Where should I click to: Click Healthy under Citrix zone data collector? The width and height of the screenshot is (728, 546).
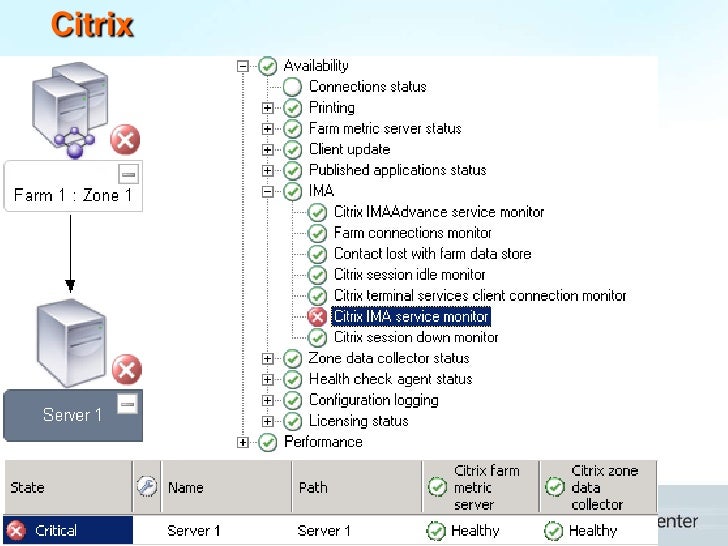[x=593, y=531]
